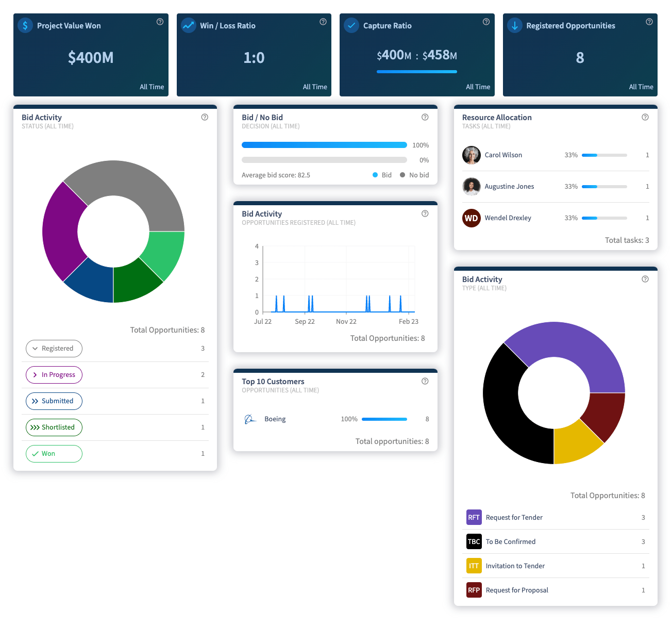Click the trend chart icon on Win/Loss Ratio card
Screen dimensions: 672x626
point(188,25)
